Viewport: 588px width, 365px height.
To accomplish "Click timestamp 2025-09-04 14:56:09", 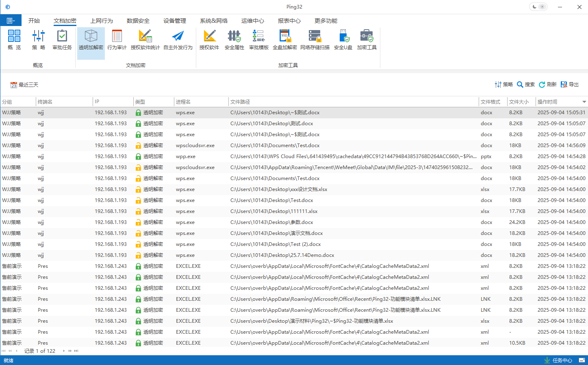I will [562, 146].
